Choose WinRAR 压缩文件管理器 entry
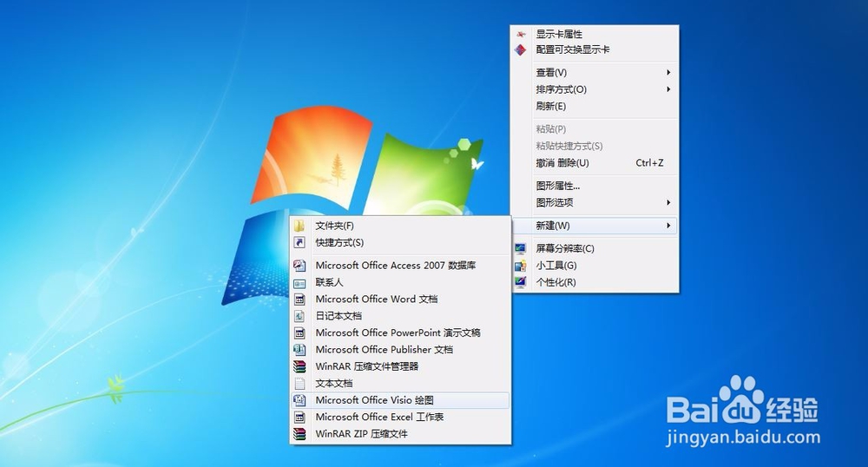This screenshot has width=868, height=467. click(x=400, y=366)
